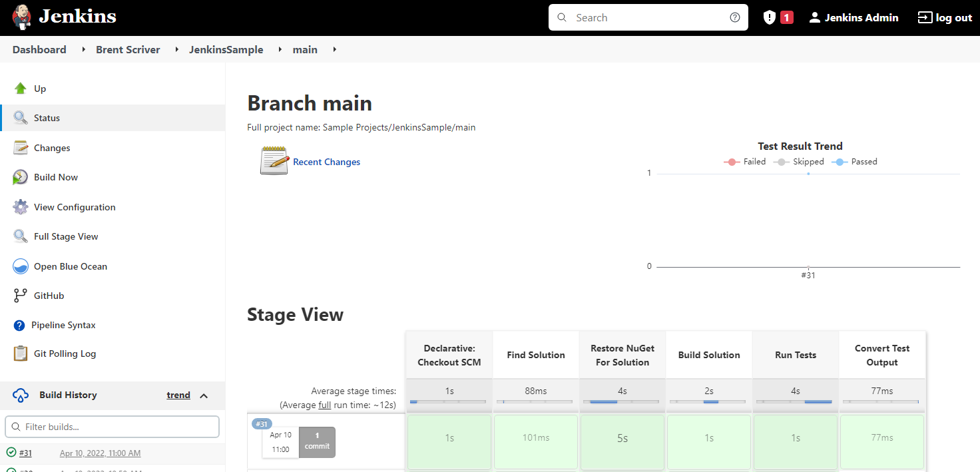This screenshot has height=472, width=980.
Task: Click the Status magnifier icon
Action: coord(21,118)
